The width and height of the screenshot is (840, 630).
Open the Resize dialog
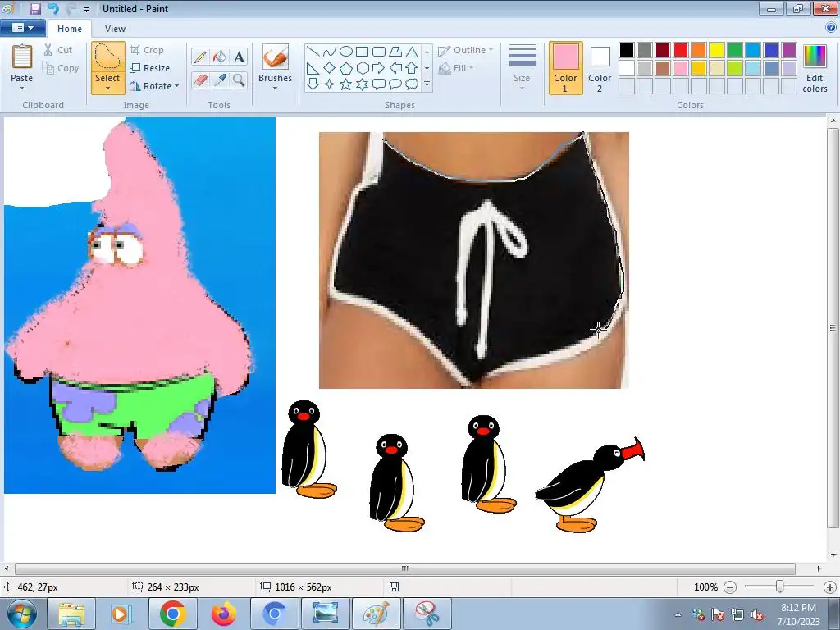(x=150, y=68)
